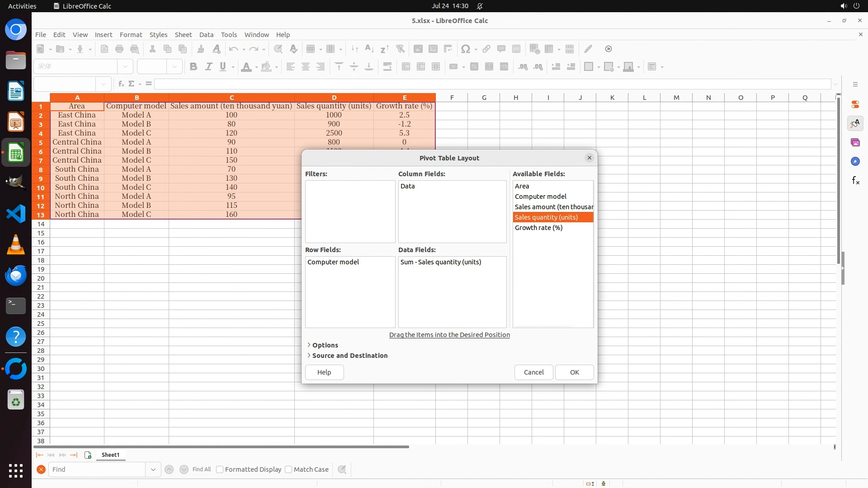Click the background color highlighter swatch
This screenshot has height=488, width=868.
(266, 67)
